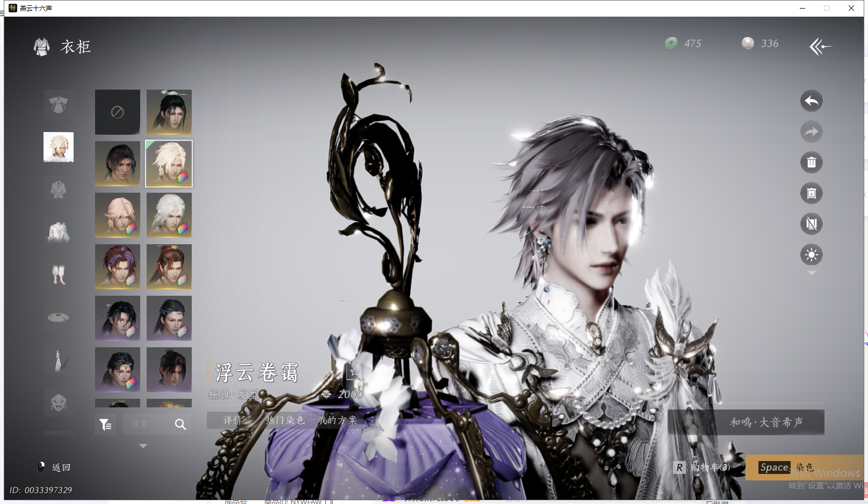This screenshot has width=868, height=504.
Task: Click the magnifier search icon
Action: point(180,425)
